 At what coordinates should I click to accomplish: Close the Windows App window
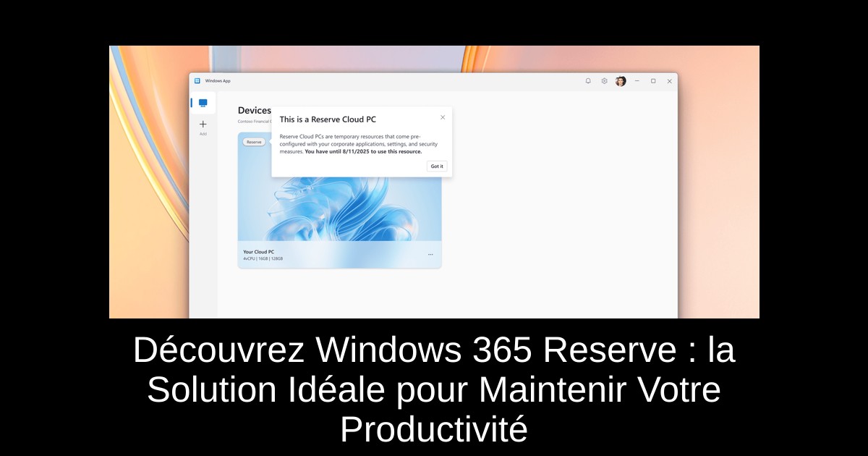tap(669, 81)
